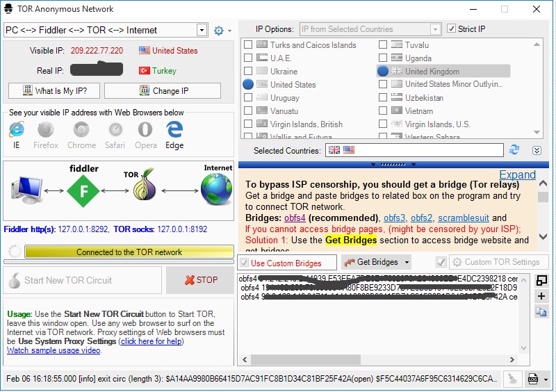Check the U.A.E. country box
Screen dimensions: 556x392
point(248,58)
